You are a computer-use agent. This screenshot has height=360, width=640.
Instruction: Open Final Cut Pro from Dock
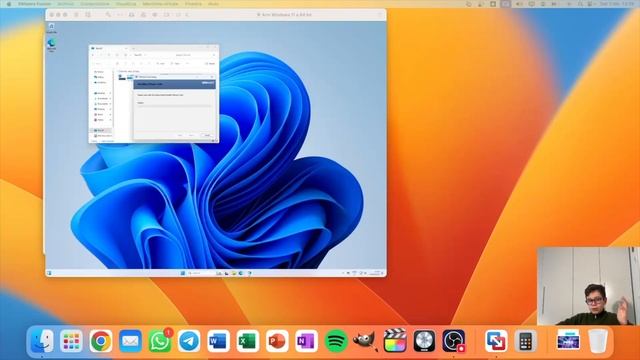395,341
